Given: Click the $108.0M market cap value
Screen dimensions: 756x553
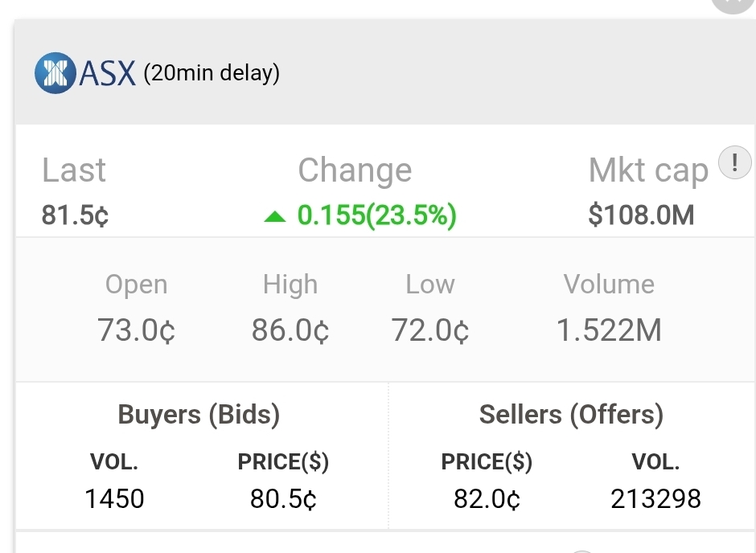Looking at the screenshot, I should click(x=641, y=215).
